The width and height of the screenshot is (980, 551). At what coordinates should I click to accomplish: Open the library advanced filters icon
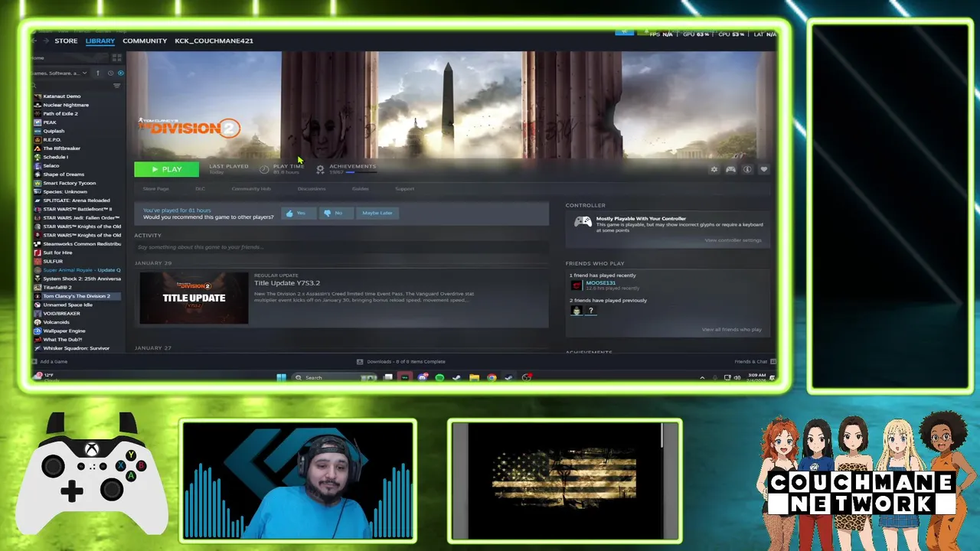pos(116,86)
